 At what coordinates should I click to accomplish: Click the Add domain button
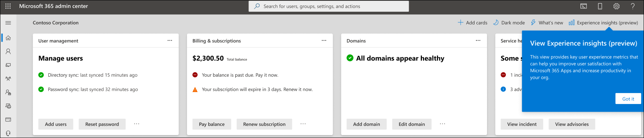[x=366, y=124]
